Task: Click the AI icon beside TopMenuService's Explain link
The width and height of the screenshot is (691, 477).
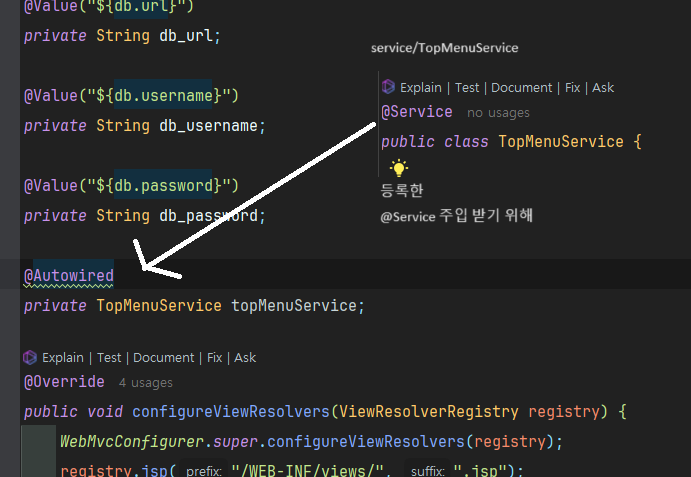Action: click(x=388, y=87)
